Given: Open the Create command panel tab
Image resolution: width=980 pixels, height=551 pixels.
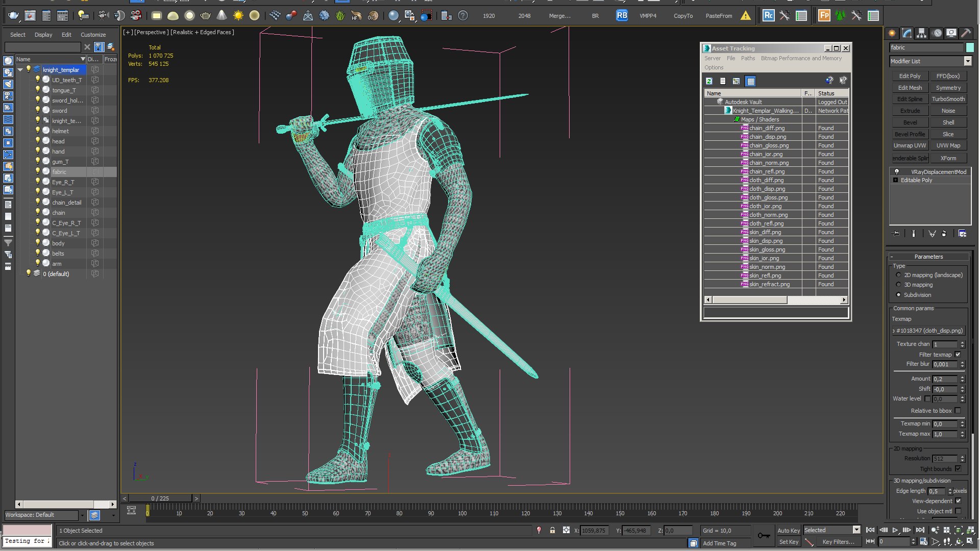Looking at the screenshot, I should click(x=892, y=33).
